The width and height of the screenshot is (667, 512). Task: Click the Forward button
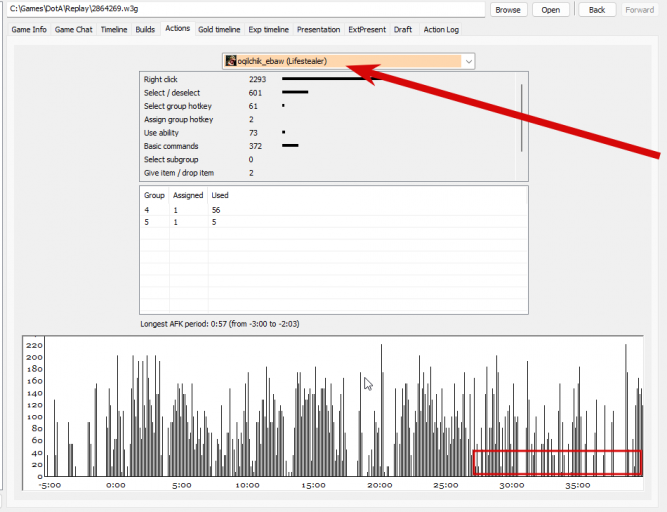[640, 10]
